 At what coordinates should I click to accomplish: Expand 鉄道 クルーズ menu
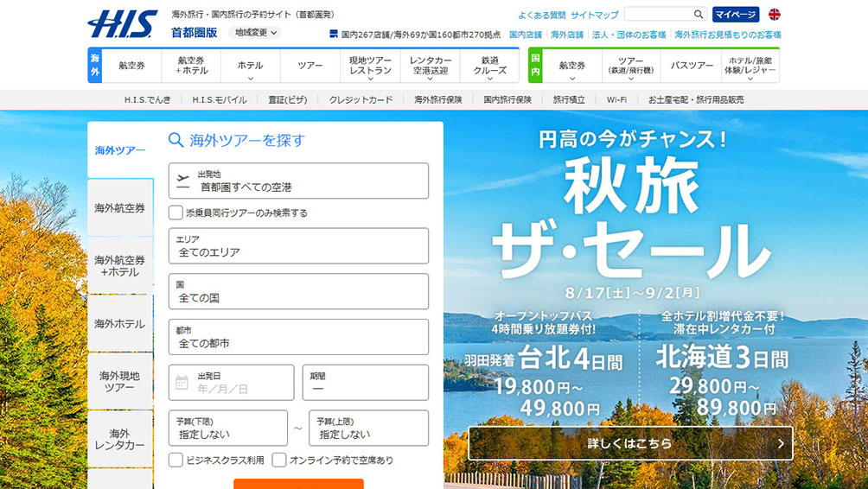pos(490,66)
